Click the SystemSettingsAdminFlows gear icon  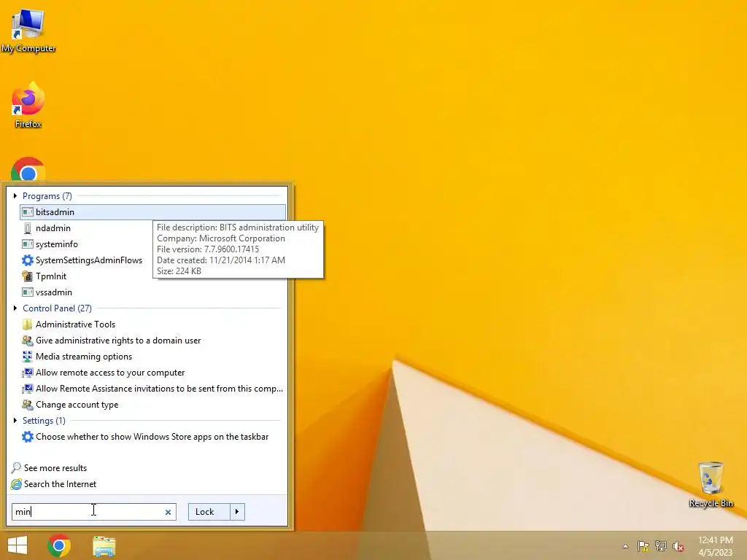tap(28, 260)
